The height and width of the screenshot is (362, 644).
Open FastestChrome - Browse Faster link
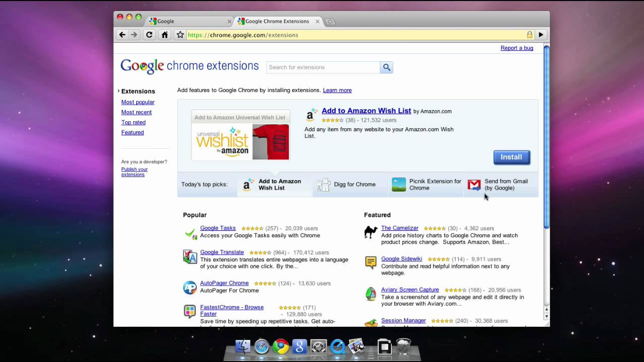232,311
